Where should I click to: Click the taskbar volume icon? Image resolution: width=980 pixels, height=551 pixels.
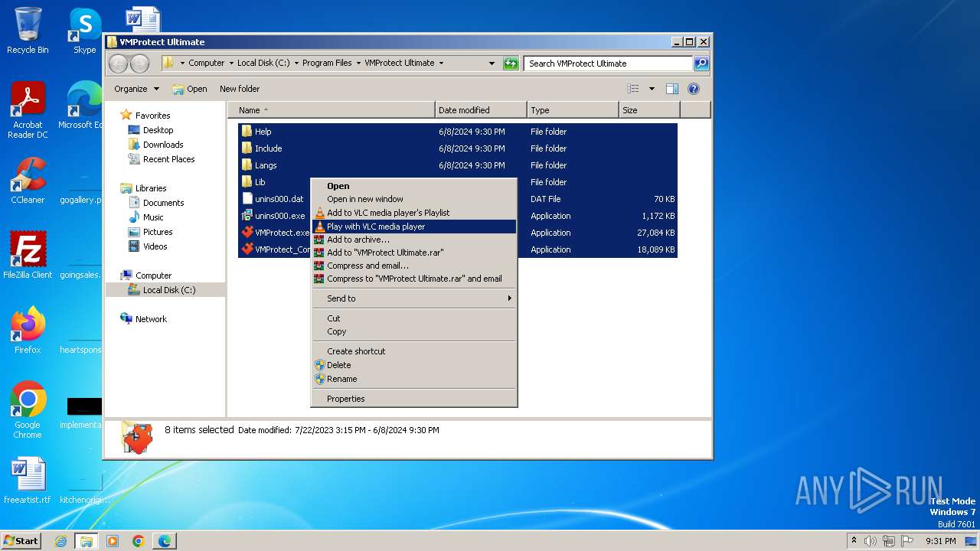[871, 541]
